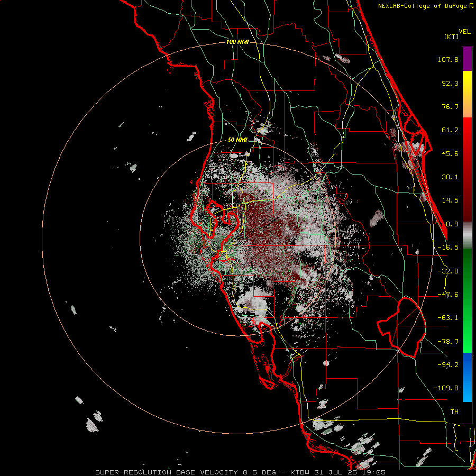Select the -94.2 velocity scale value
The width and height of the screenshot is (476, 476).
[448, 365]
